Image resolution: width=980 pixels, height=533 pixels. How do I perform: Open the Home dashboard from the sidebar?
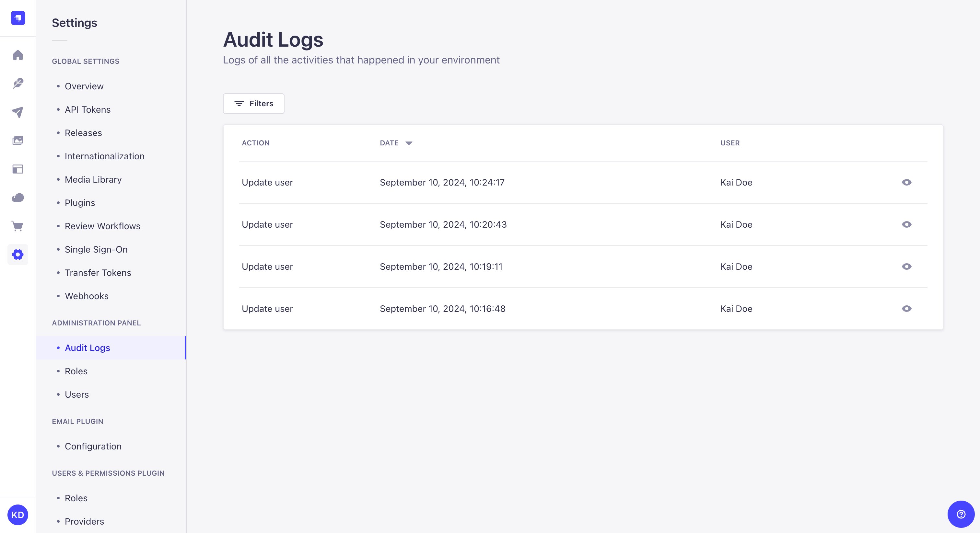(17, 55)
